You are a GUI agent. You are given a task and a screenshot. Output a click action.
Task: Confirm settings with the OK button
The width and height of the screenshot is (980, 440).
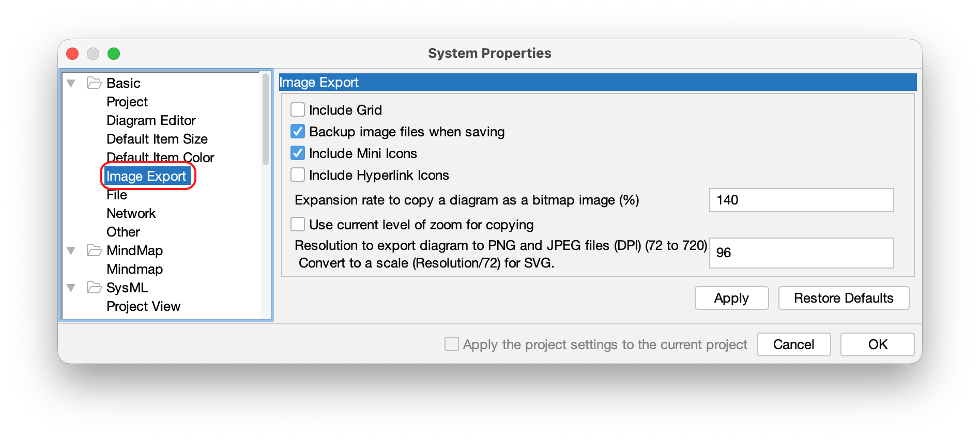(877, 344)
